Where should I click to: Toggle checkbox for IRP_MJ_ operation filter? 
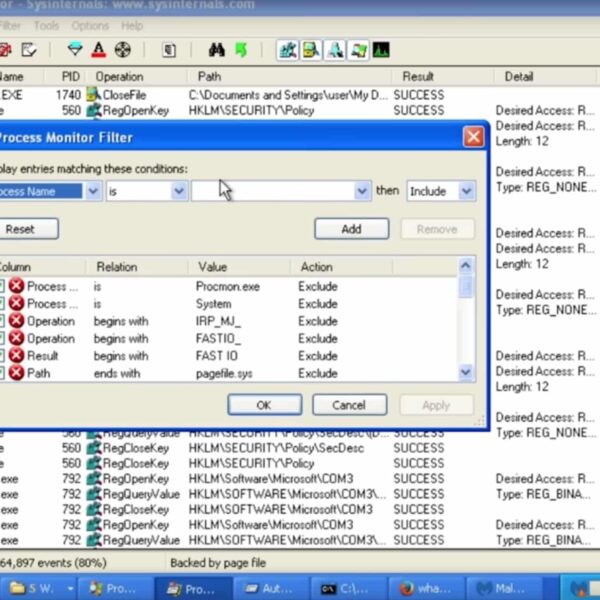click(x=2, y=321)
